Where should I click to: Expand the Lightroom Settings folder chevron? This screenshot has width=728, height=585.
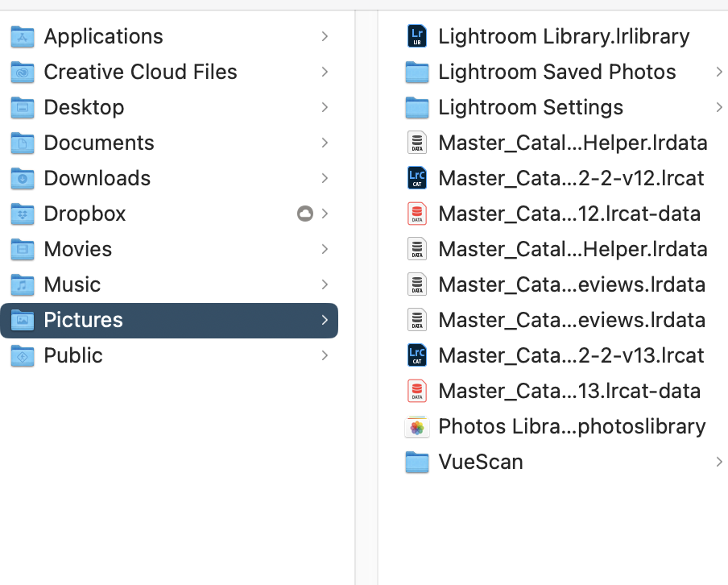coord(719,107)
